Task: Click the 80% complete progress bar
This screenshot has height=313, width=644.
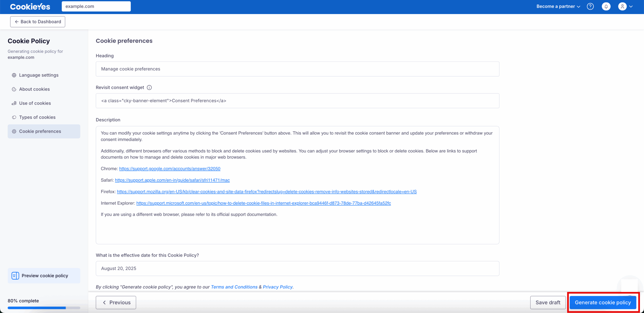Action: [x=44, y=308]
